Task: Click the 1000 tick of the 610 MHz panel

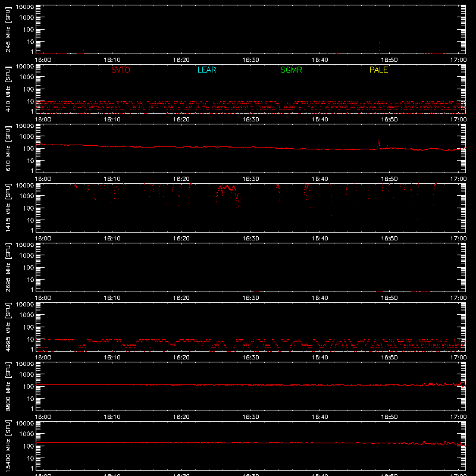Action: click(x=27, y=136)
